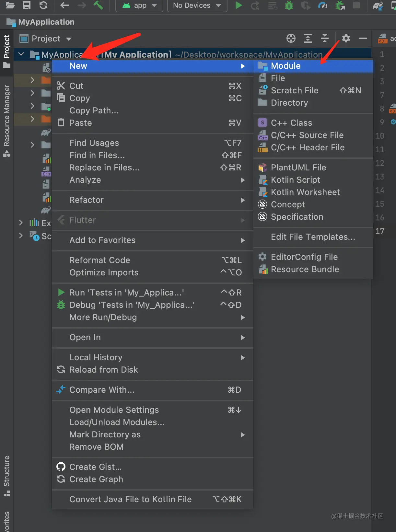Click Copy in the context menu

click(153, 98)
